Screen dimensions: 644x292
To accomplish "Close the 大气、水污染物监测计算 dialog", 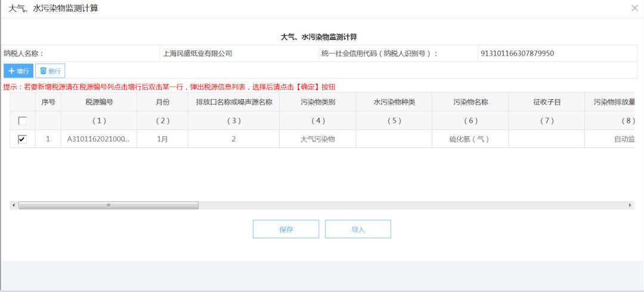I will [634, 8].
